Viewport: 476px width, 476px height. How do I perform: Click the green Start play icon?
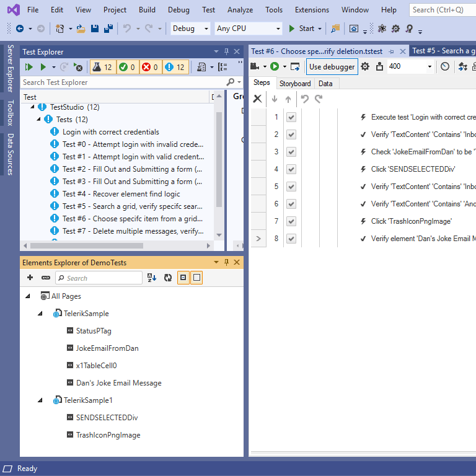[292, 29]
